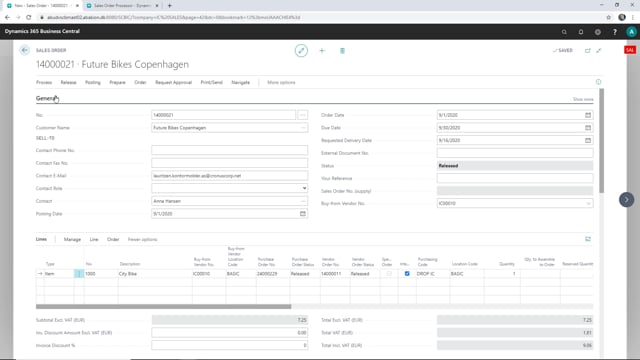640x360 pixels.
Task: Open the user account avatar
Action: click(631, 32)
